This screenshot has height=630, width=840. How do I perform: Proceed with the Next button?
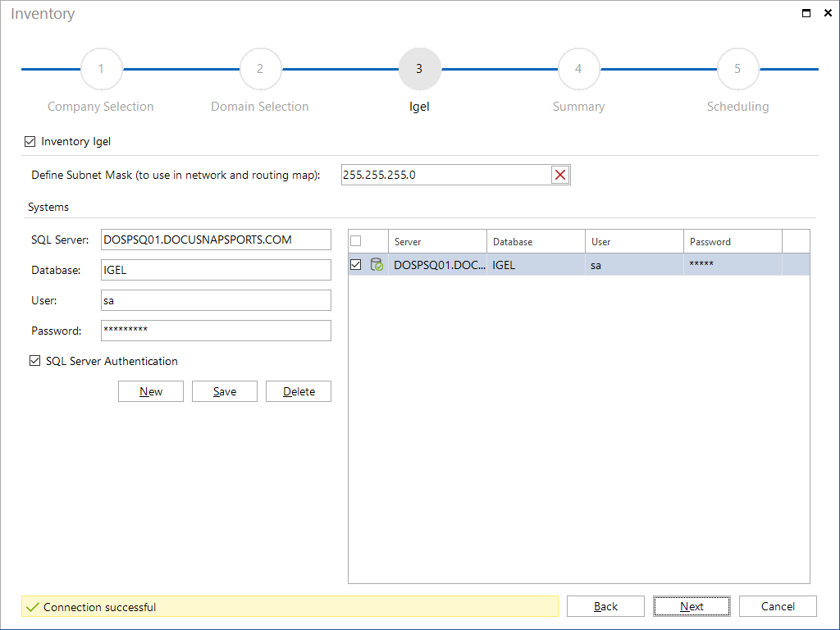coord(692,606)
